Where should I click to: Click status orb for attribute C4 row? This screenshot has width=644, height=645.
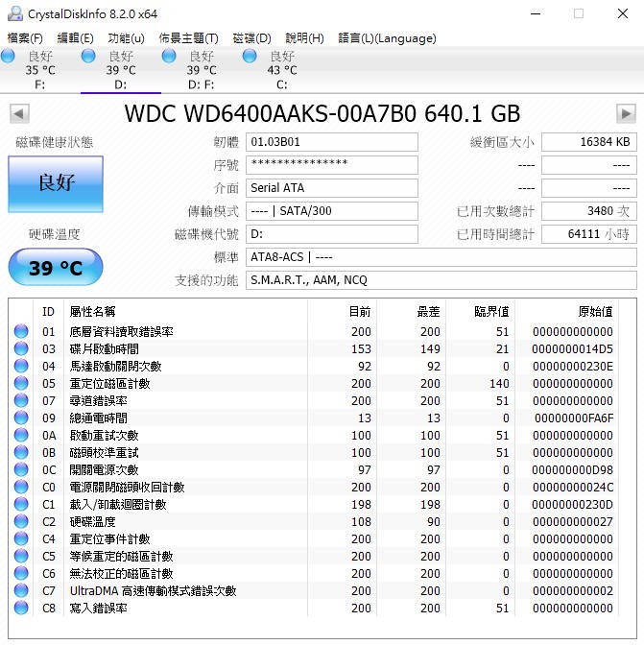pyautogui.click(x=21, y=538)
